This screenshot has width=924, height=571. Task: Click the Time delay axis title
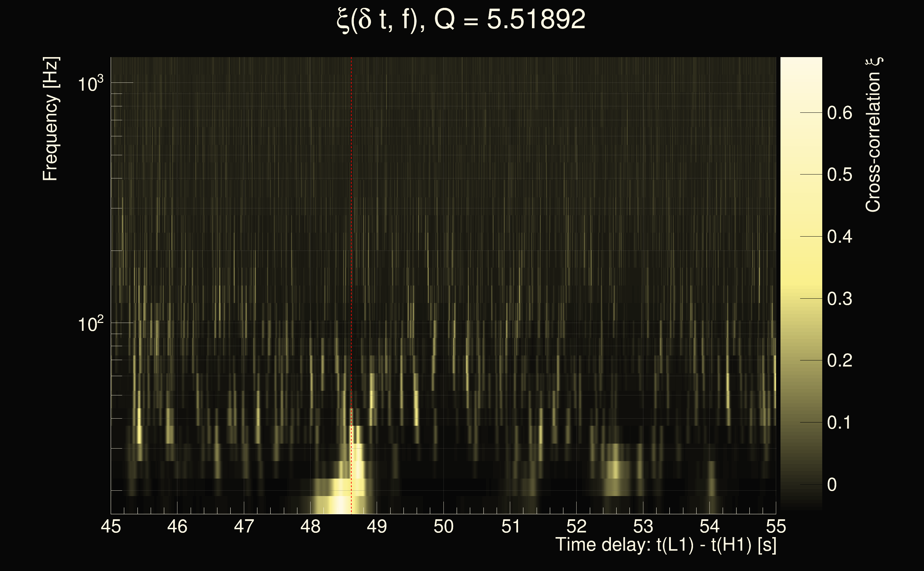(x=666, y=545)
